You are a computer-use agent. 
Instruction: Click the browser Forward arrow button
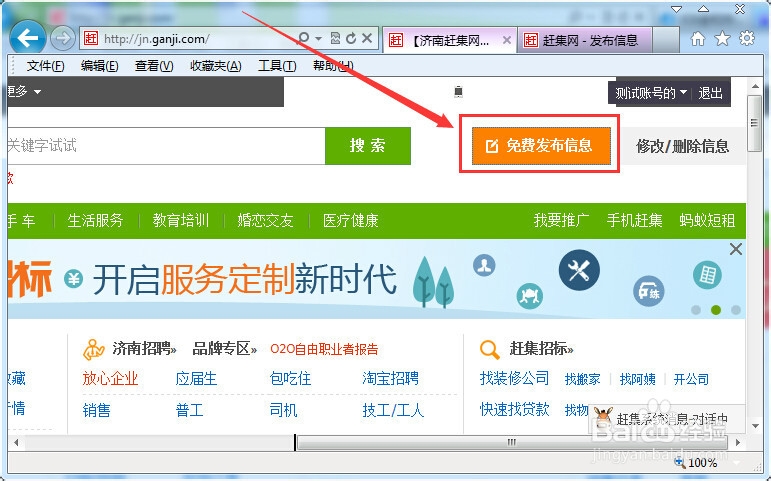tap(63, 38)
